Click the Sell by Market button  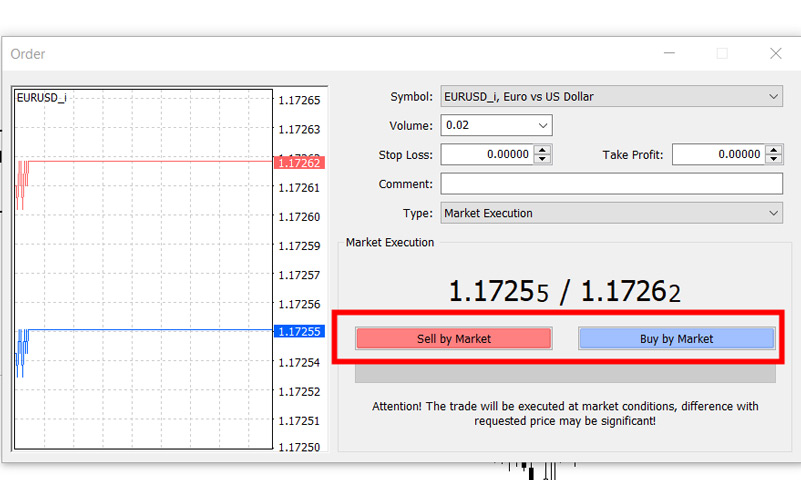[x=453, y=339]
